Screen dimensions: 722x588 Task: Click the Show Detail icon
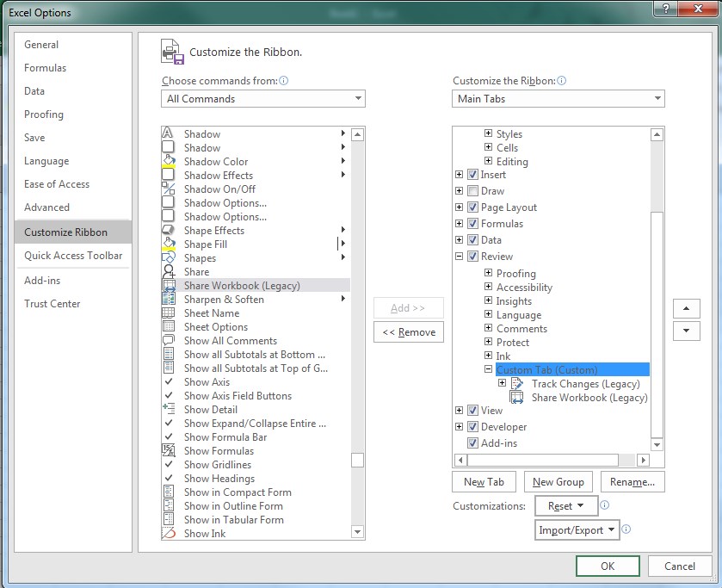(169, 409)
